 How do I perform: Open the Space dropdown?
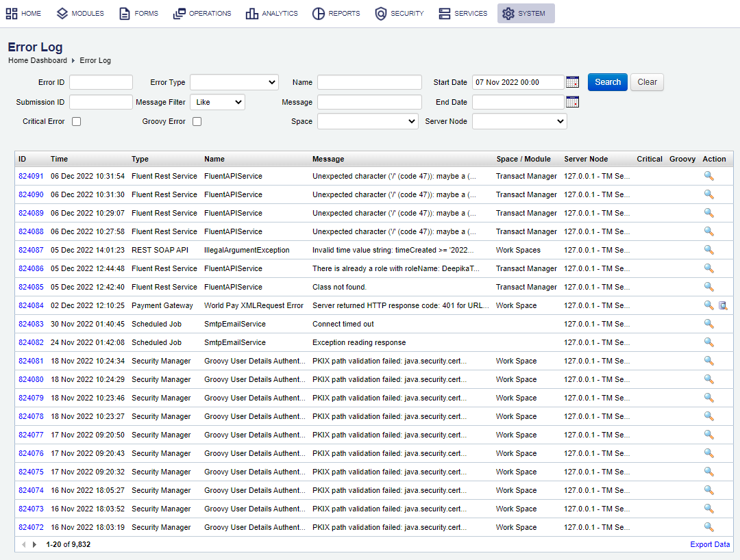click(367, 121)
